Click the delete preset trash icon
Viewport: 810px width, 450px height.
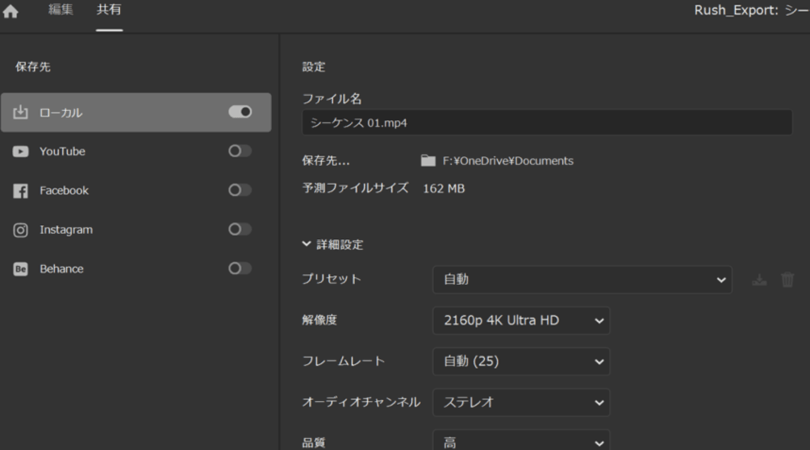[x=787, y=280]
